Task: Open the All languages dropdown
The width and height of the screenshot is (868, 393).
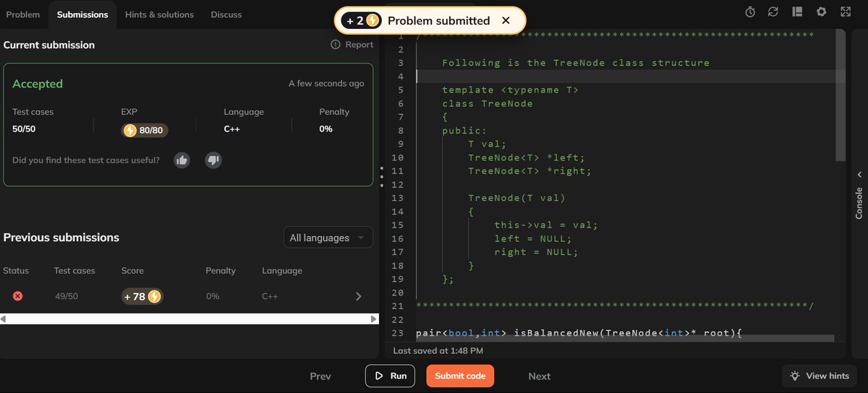Action: click(x=328, y=238)
